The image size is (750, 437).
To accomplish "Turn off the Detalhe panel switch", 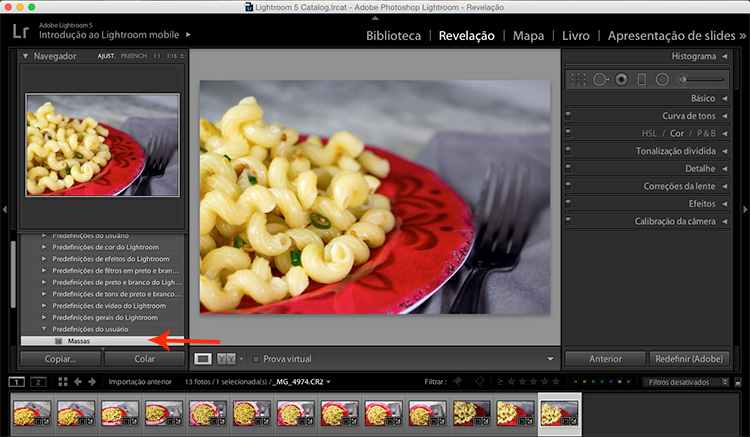I will click(x=568, y=168).
